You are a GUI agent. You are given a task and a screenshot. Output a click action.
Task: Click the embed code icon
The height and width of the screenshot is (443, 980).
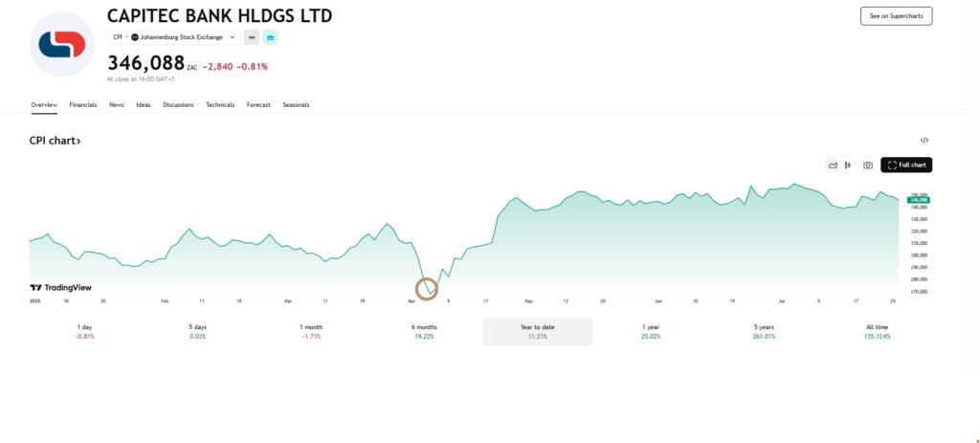[924, 140]
